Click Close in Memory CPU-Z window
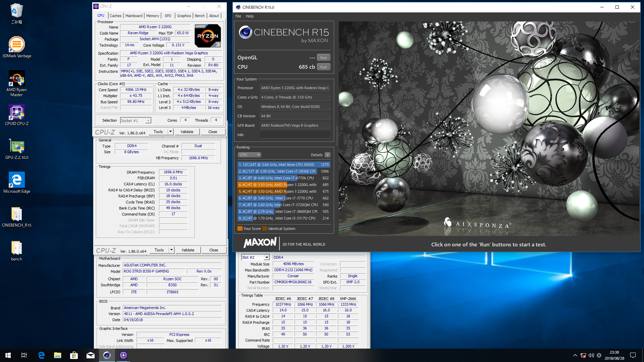Image resolution: width=644 pixels, height=362 pixels. [x=214, y=250]
